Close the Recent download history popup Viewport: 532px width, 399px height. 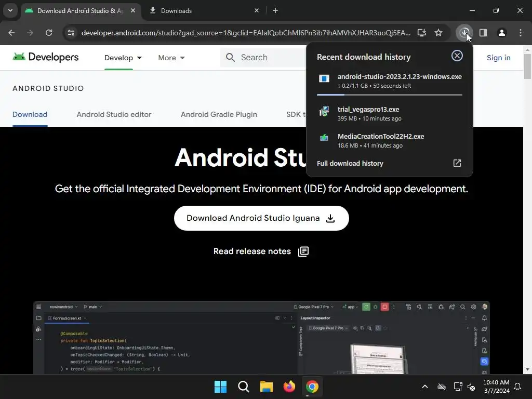[x=457, y=56]
